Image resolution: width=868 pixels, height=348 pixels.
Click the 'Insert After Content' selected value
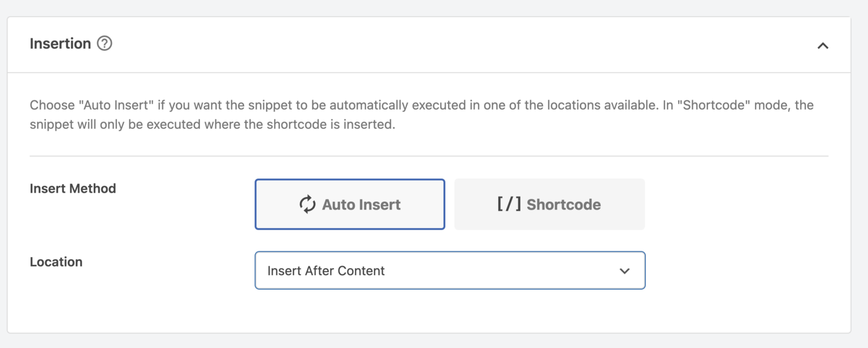326,271
